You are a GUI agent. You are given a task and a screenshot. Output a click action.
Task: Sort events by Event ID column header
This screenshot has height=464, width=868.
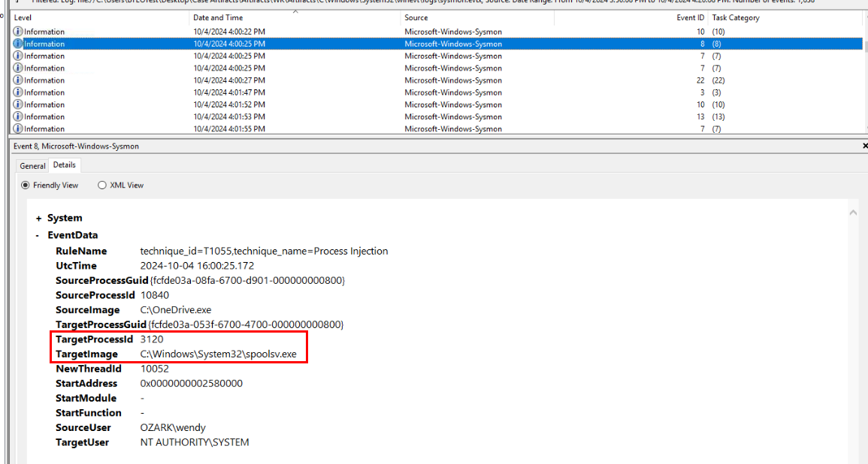(x=690, y=17)
